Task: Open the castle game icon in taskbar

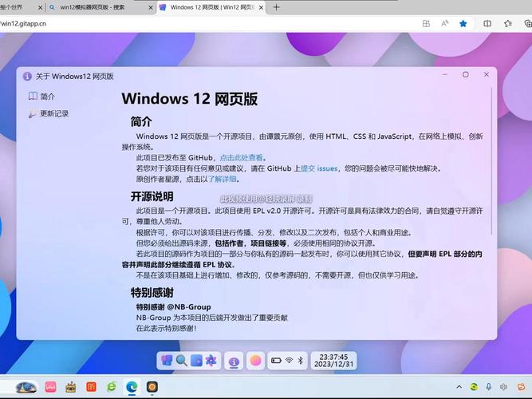Action: (x=71, y=387)
